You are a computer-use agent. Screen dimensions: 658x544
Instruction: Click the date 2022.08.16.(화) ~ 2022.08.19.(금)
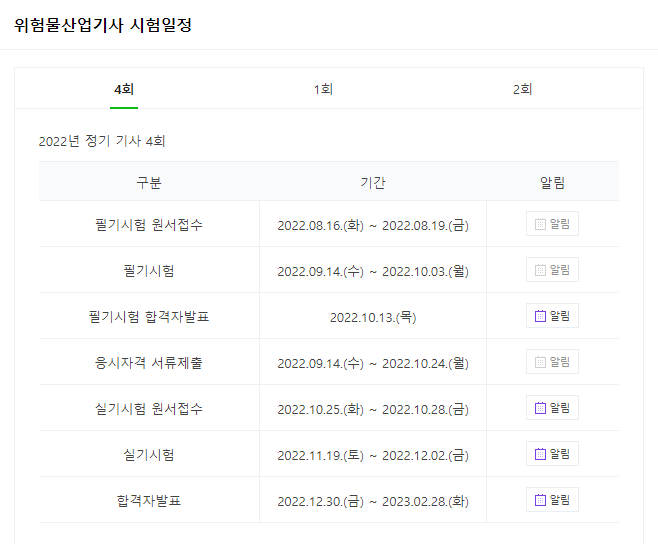[x=373, y=225]
